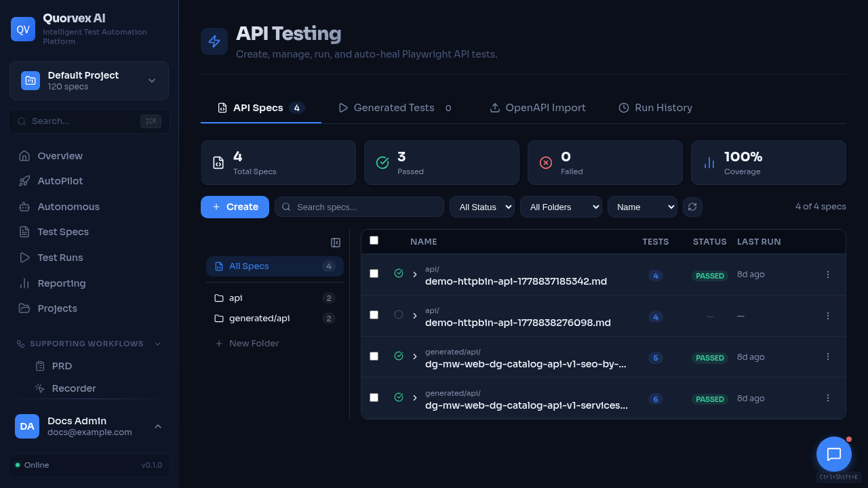Select the generated/api folder
This screenshot has height=488, width=868.
(x=275, y=319)
